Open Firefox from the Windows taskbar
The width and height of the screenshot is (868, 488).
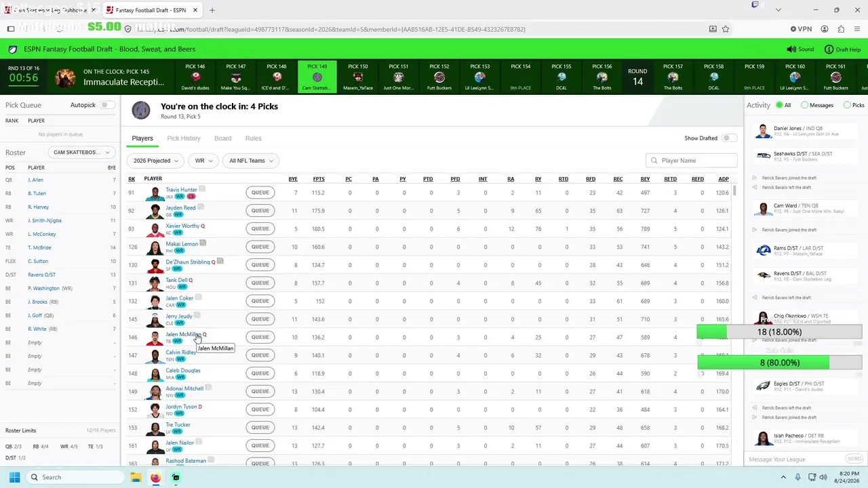[156, 477]
